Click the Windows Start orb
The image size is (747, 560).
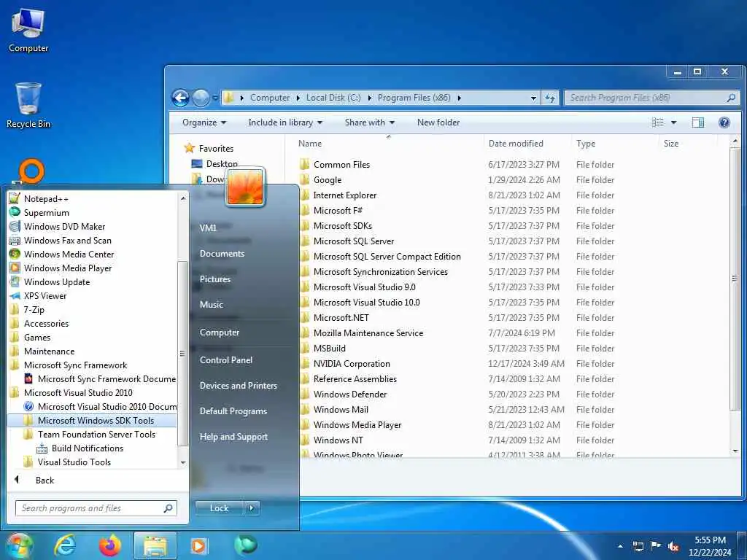(x=18, y=545)
